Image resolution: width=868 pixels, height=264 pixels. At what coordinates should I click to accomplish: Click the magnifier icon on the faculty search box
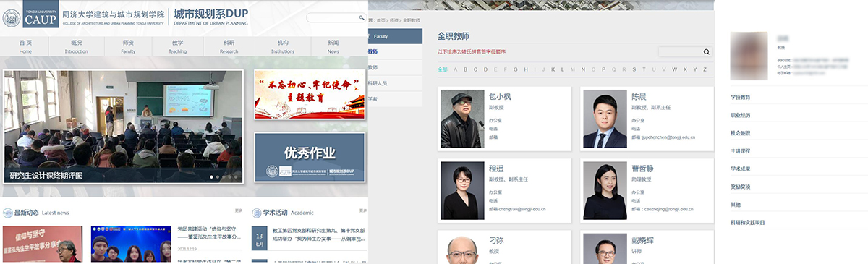coord(707,51)
